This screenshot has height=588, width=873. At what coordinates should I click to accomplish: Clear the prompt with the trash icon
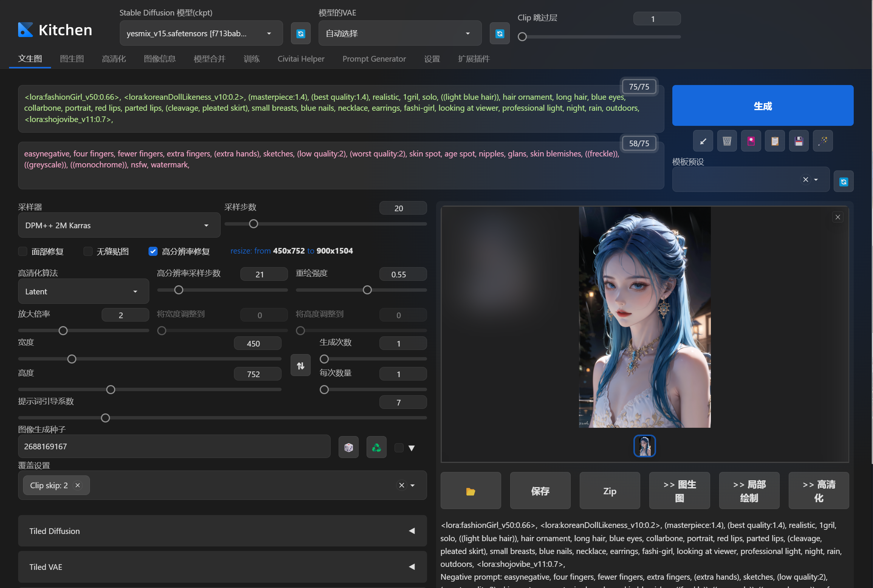coord(727,141)
